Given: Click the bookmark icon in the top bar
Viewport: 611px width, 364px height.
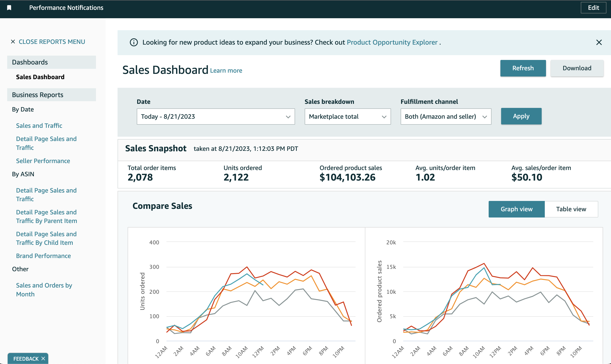Looking at the screenshot, I should 9,8.
